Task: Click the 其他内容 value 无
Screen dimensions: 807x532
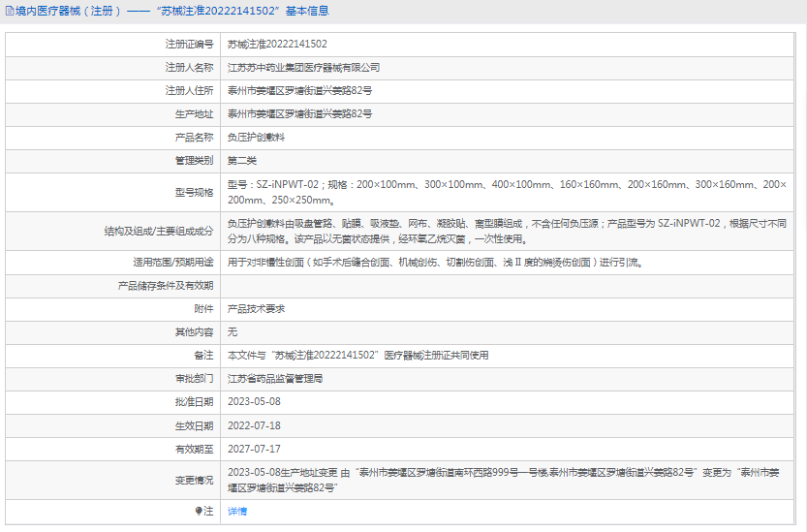Action: (233, 332)
